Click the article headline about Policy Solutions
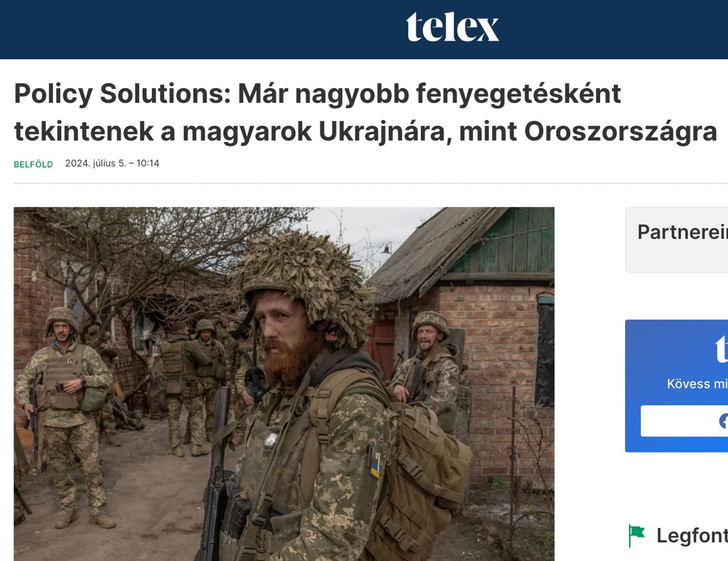 (365, 113)
